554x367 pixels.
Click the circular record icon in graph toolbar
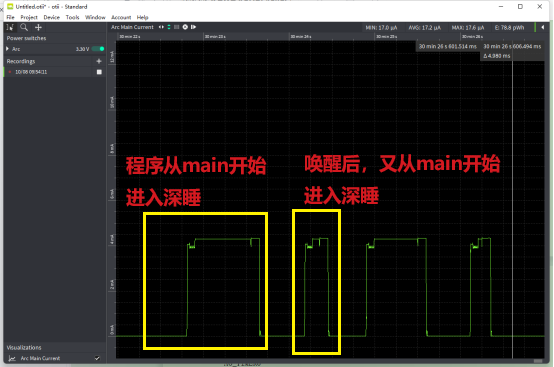tap(185, 27)
